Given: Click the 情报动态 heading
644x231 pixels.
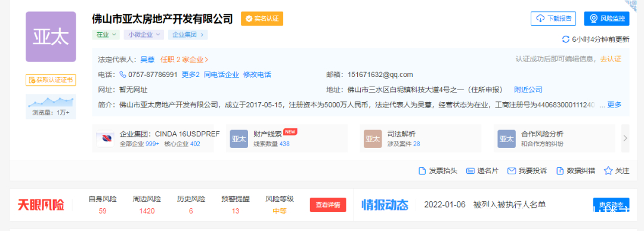Looking at the screenshot, I should tap(385, 205).
